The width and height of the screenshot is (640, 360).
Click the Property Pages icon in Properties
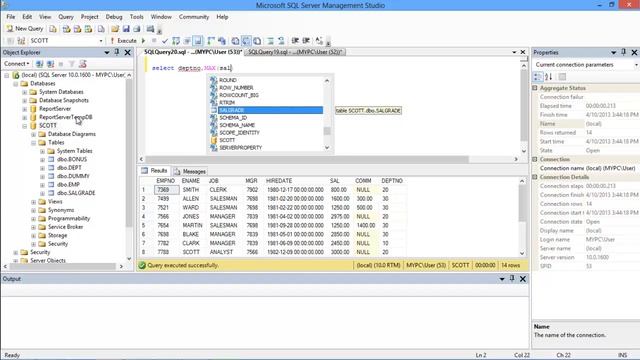(x=562, y=77)
